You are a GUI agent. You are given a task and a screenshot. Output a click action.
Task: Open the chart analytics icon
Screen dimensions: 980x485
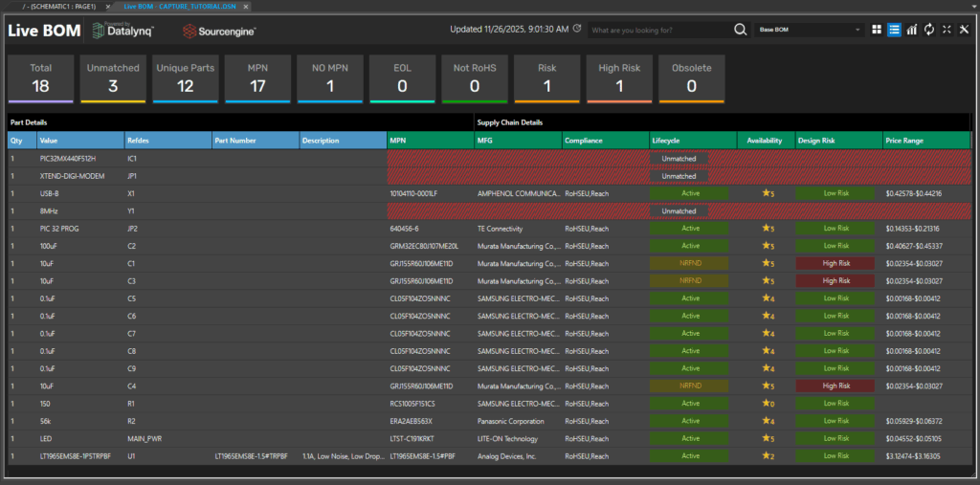click(911, 30)
